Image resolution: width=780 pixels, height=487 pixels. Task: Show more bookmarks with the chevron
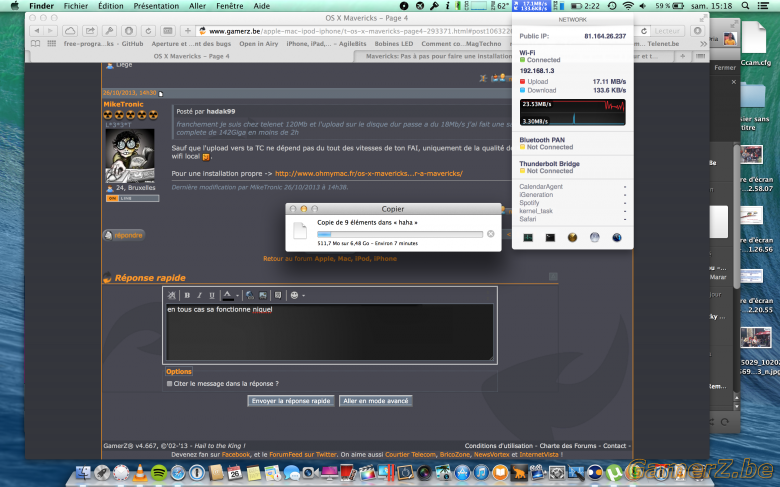703,44
